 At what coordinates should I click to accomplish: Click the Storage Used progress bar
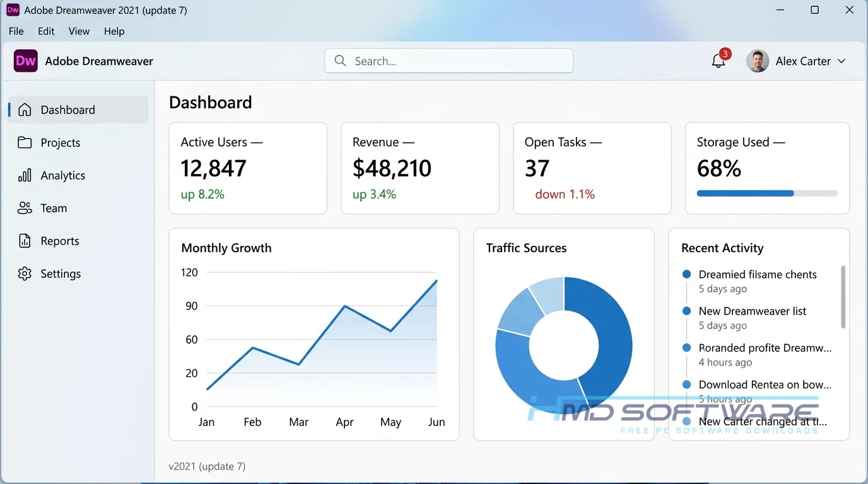click(x=767, y=193)
